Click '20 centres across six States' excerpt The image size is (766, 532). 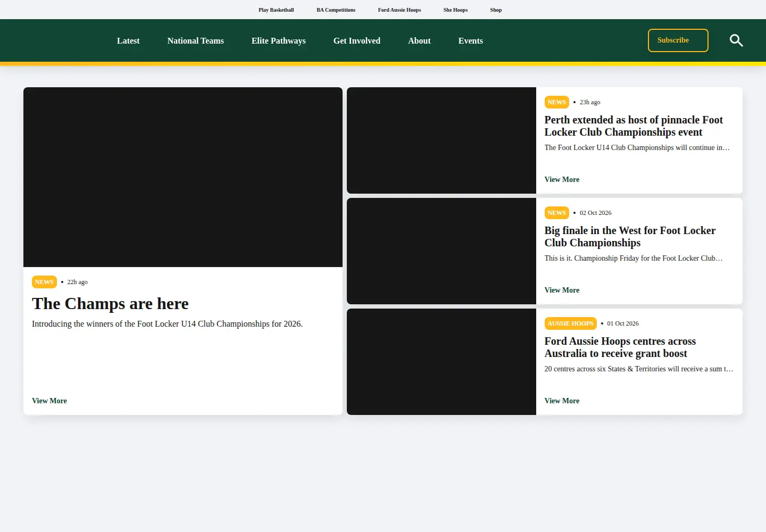pyautogui.click(x=639, y=369)
